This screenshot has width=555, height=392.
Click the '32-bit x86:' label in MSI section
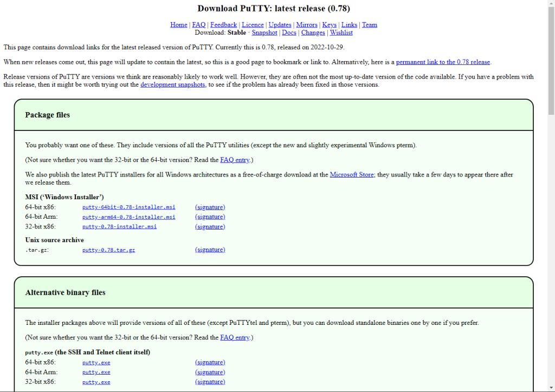pyautogui.click(x=40, y=226)
